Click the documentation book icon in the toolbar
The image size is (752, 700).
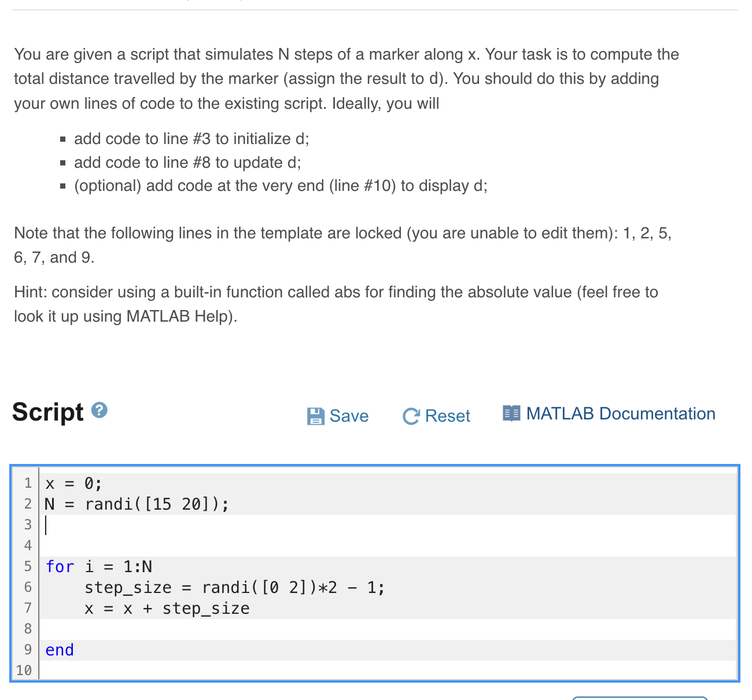coord(511,413)
